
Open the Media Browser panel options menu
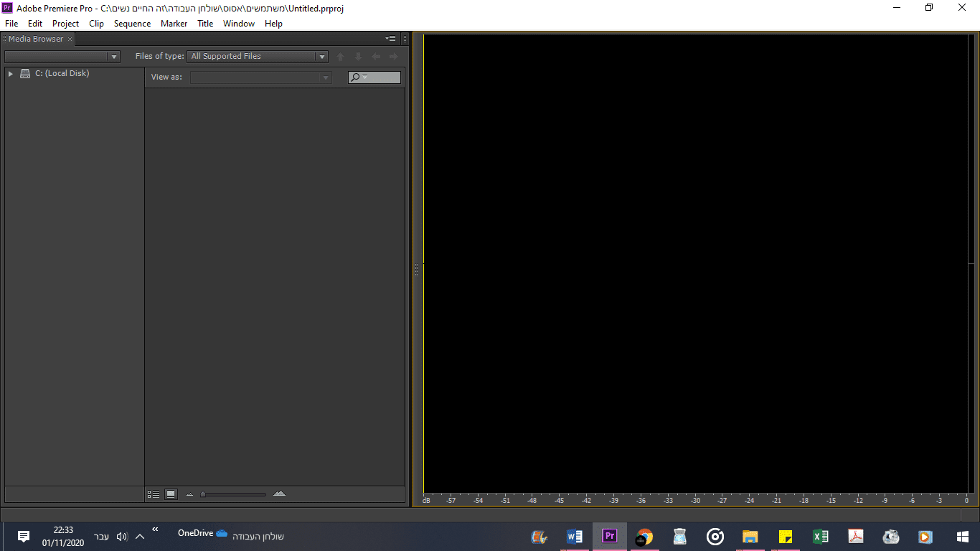pyautogui.click(x=390, y=39)
